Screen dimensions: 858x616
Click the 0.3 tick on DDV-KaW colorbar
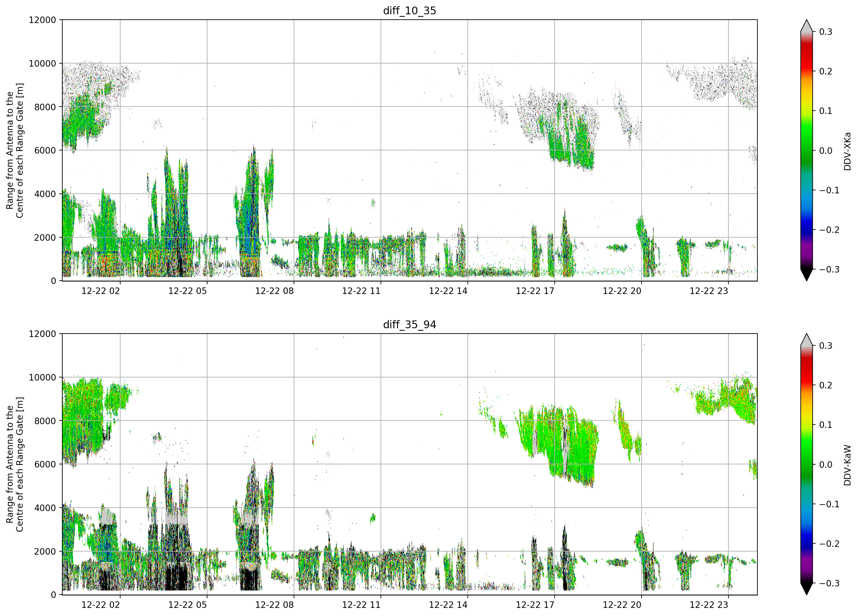click(x=826, y=346)
